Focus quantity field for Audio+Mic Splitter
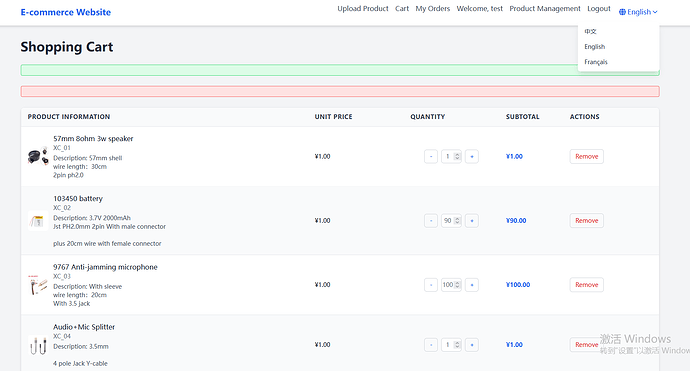 (x=451, y=345)
